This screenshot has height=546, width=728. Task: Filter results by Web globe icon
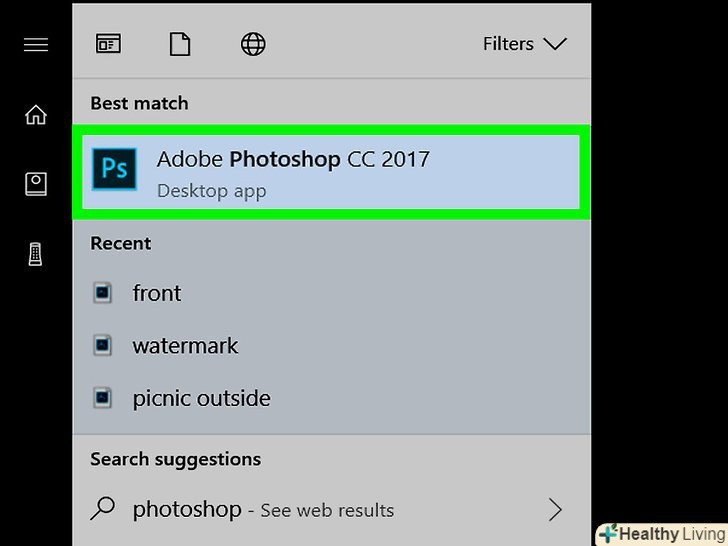(x=253, y=44)
